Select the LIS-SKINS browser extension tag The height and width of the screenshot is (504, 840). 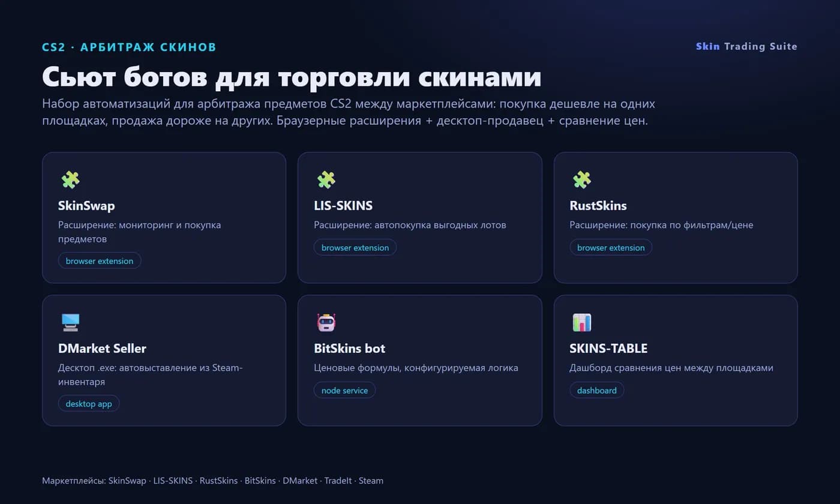click(355, 247)
